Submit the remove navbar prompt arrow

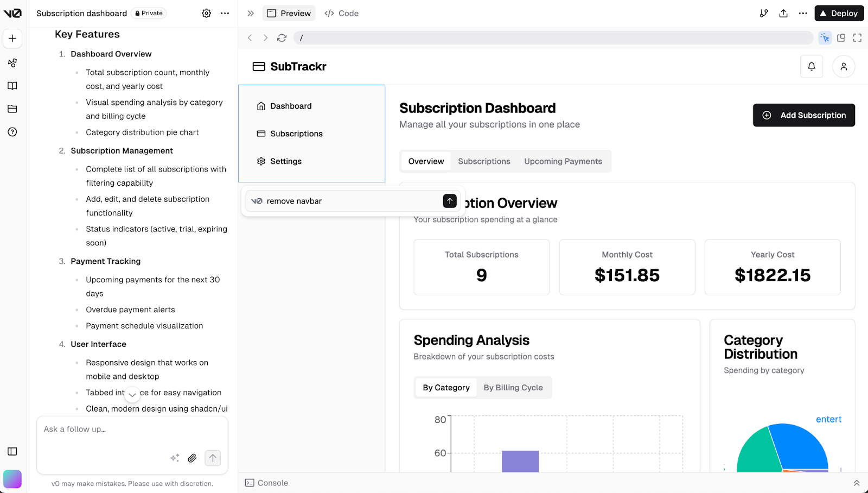pyautogui.click(x=450, y=201)
